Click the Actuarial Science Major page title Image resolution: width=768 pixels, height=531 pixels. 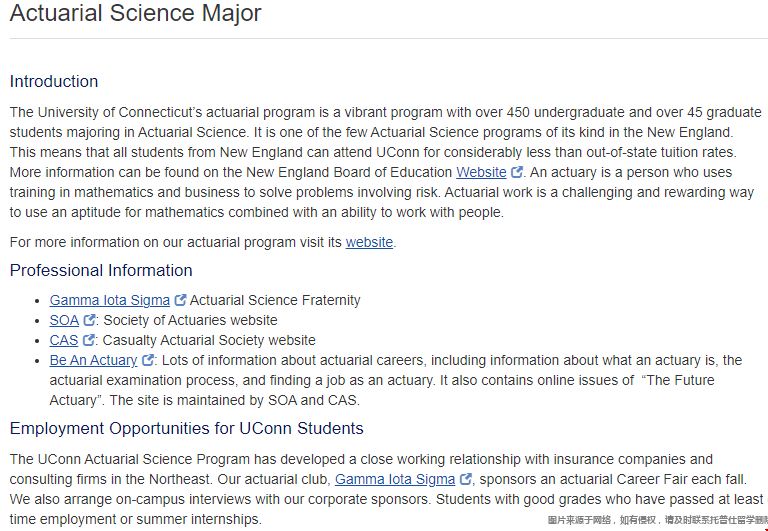[135, 14]
